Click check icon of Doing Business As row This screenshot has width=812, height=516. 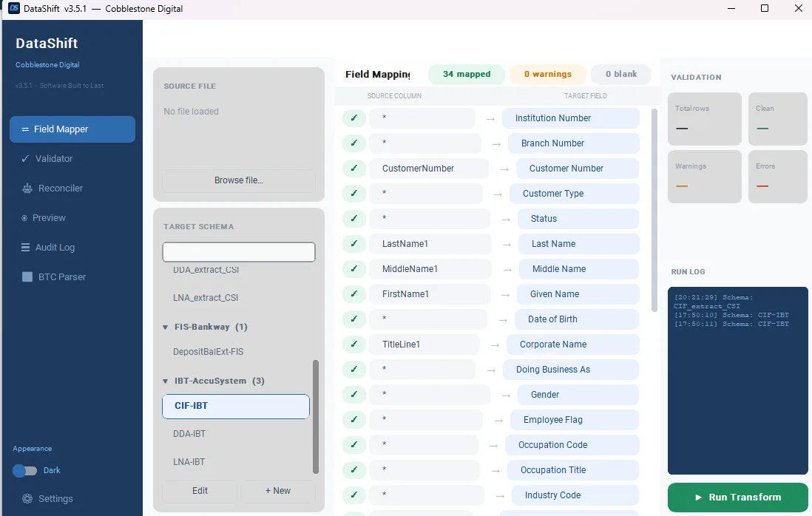point(354,369)
